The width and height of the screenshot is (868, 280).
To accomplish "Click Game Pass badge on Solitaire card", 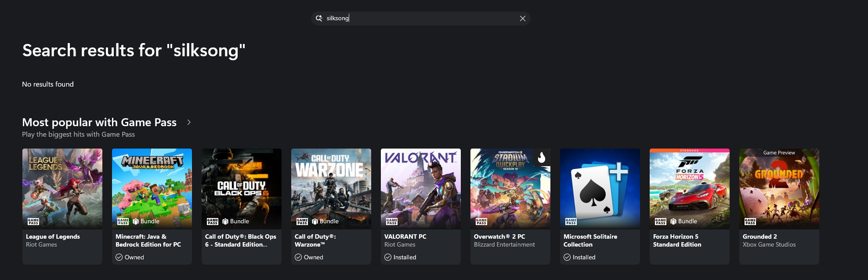I will coord(571,222).
